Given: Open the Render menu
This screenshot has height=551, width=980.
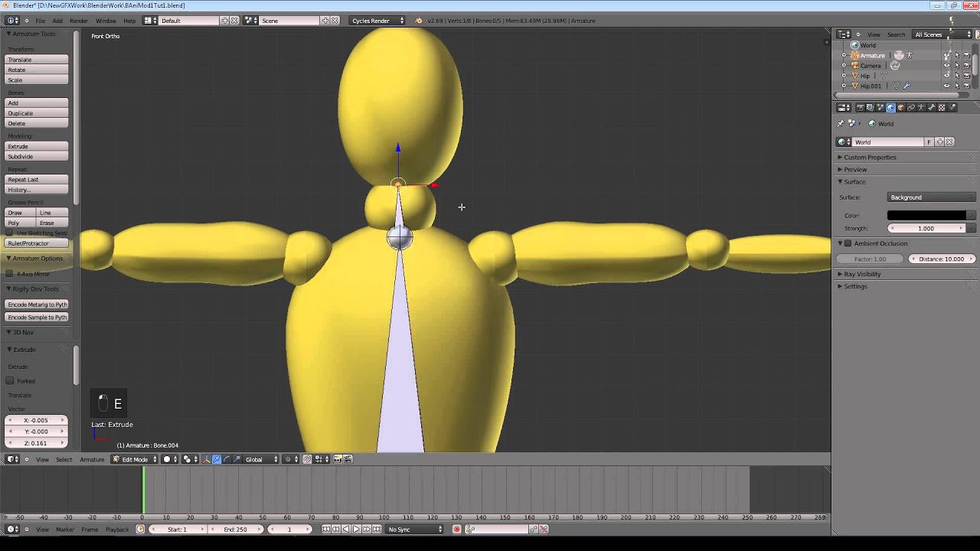Looking at the screenshot, I should click(x=79, y=21).
